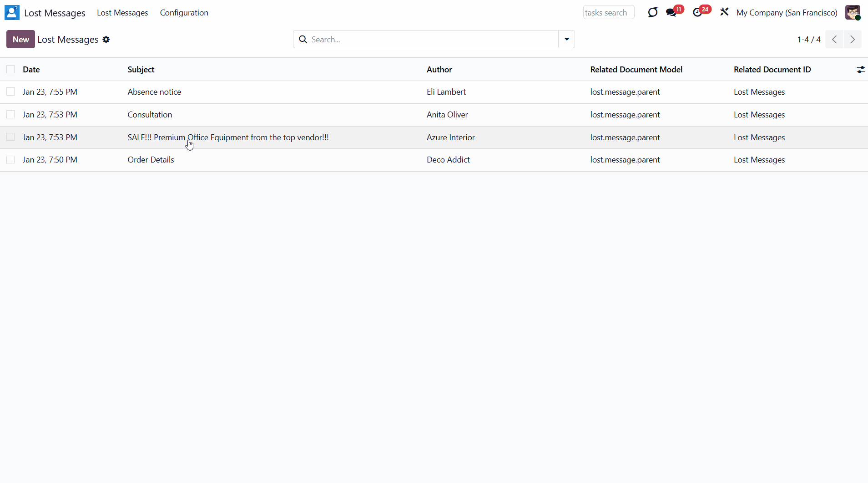Tick checkbox for Order Details row
Viewport: 868px width, 483px height.
(10, 160)
